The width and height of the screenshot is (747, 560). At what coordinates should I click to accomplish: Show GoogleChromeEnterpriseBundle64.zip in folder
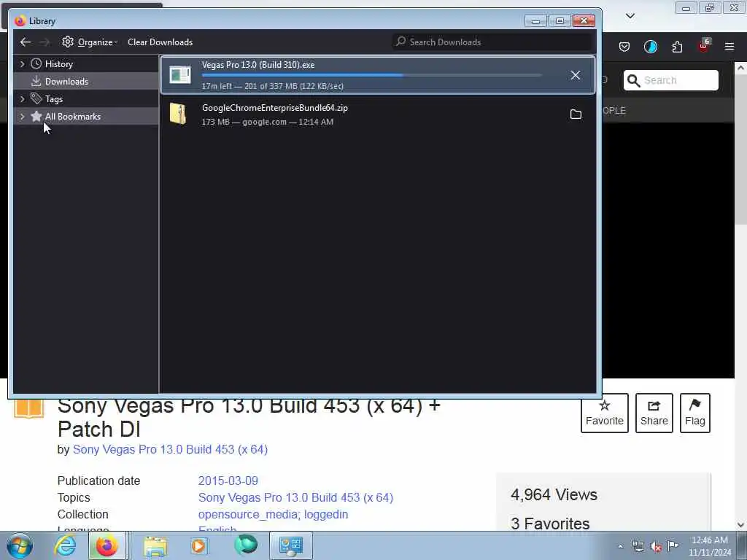tap(576, 114)
